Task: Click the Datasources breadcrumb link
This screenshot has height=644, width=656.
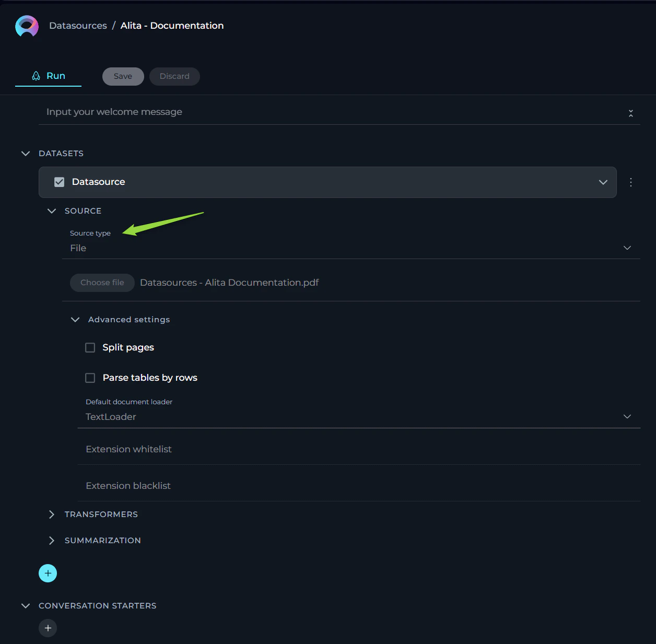Action: (78, 25)
